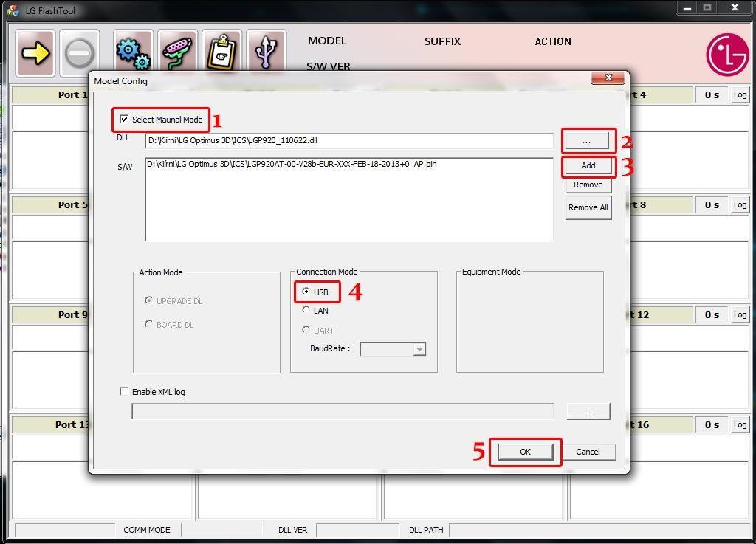Click the Port 5 header
This screenshot has height=544, width=756.
point(51,204)
